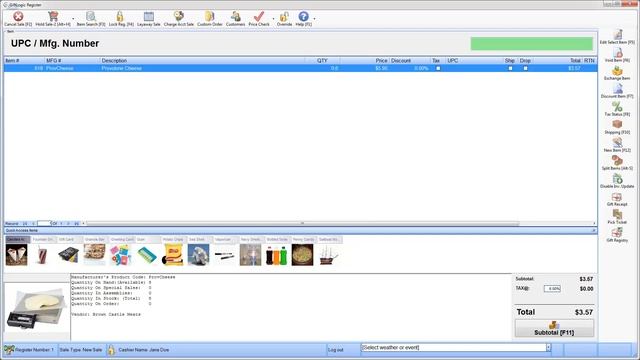Screen dimensions: 640x360
Task: Toggle the Tax checkbox on Provolone Cheese row
Action: pos(438,68)
